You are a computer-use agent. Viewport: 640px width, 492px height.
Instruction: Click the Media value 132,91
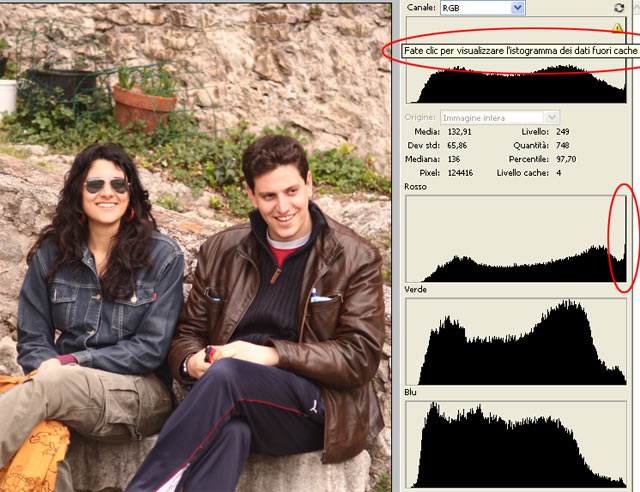pyautogui.click(x=457, y=132)
